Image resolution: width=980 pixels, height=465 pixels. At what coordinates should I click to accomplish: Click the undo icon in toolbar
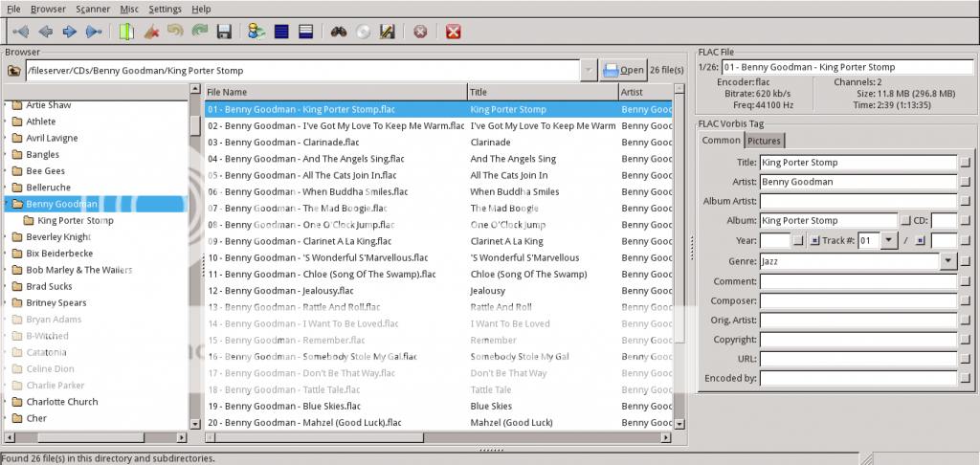175,32
